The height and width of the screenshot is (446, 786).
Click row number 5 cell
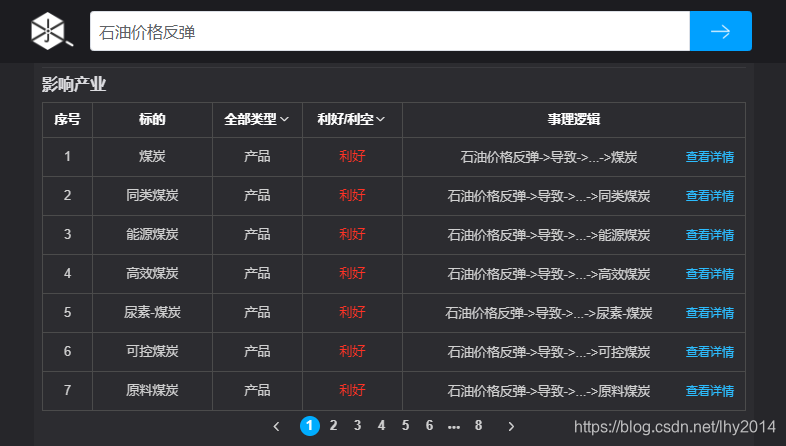point(67,313)
